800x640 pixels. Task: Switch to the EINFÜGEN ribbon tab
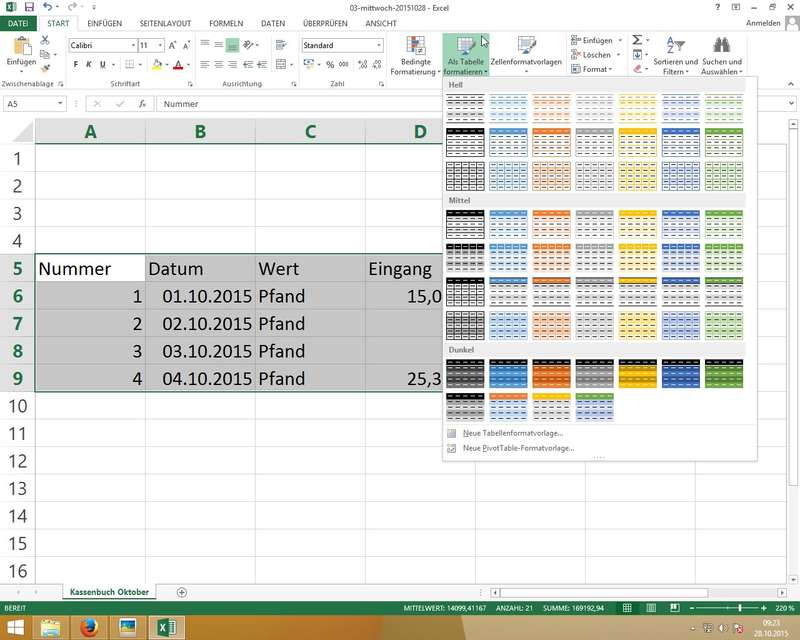pyautogui.click(x=106, y=23)
